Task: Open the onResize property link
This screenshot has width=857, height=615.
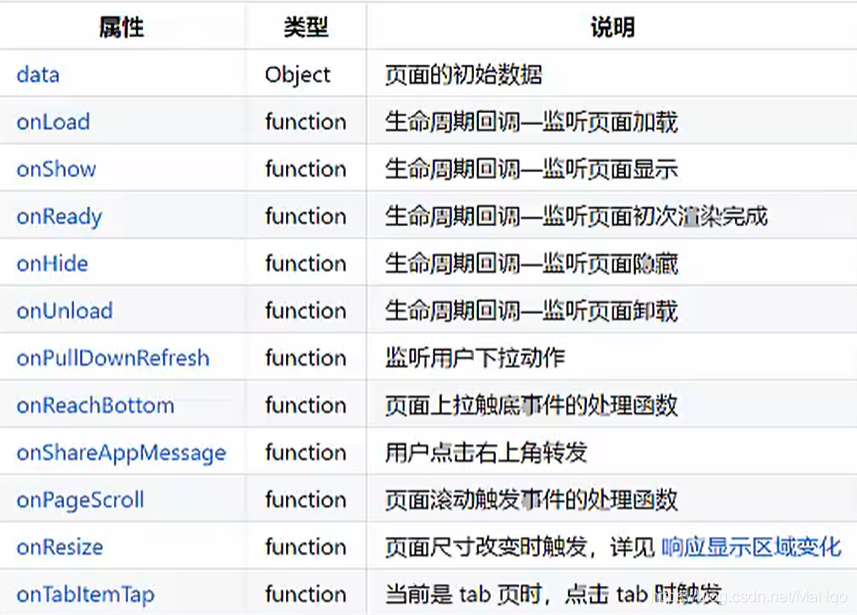Action: (x=60, y=547)
